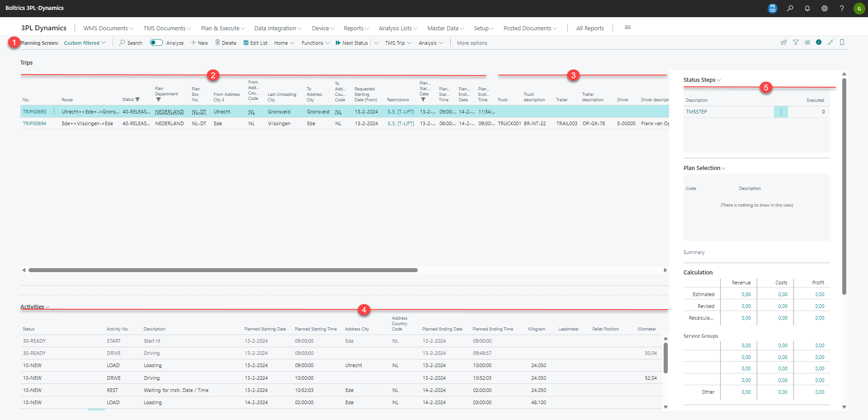Click the collapse page arrows icon
Screen dimensions: 868x420
tap(830, 42)
